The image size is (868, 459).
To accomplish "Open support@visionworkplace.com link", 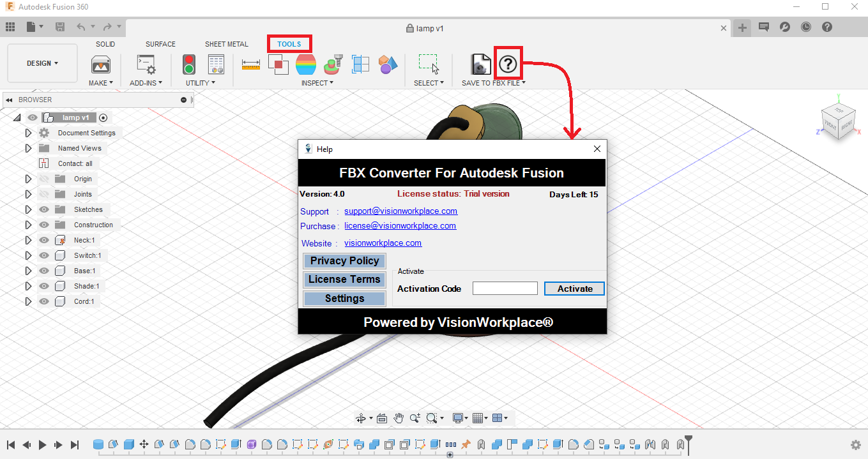I will 400,211.
